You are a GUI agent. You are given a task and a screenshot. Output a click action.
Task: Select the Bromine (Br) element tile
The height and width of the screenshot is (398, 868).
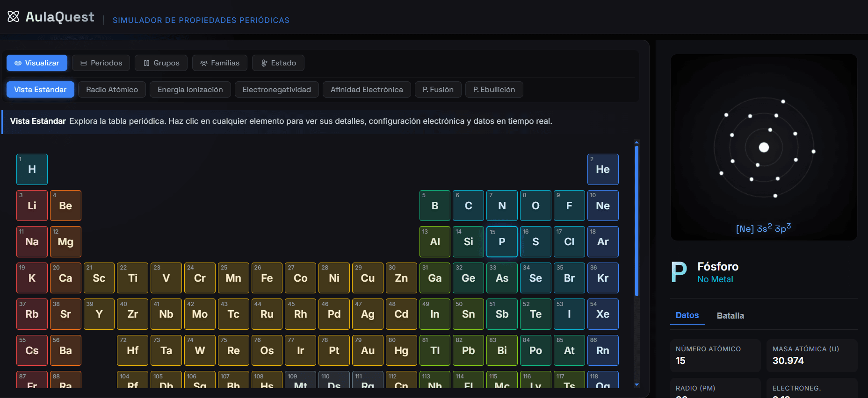pyautogui.click(x=569, y=278)
